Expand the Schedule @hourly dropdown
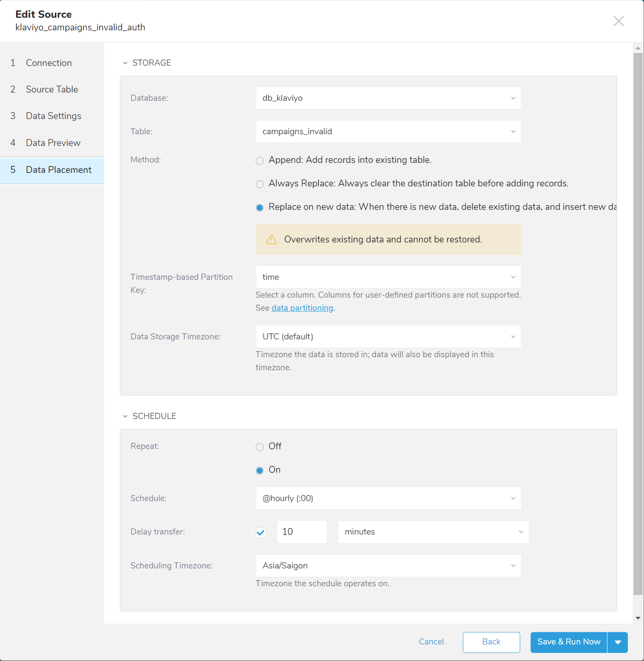This screenshot has height=661, width=644. [x=388, y=498]
